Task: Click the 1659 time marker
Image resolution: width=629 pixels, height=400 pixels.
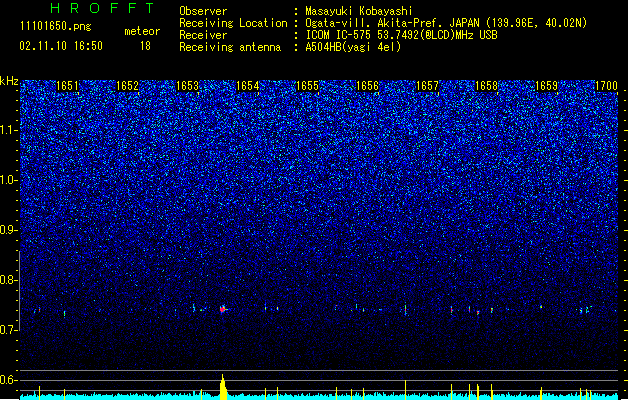Action: pos(546,86)
